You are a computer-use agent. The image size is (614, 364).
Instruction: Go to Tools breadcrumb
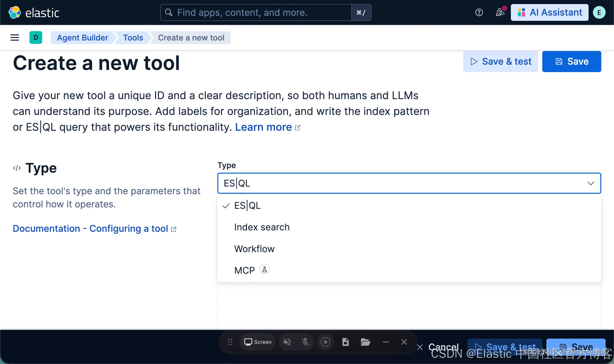133,38
